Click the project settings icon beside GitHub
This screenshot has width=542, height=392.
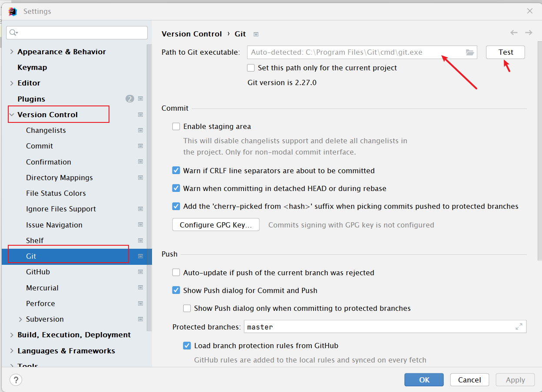(x=141, y=272)
